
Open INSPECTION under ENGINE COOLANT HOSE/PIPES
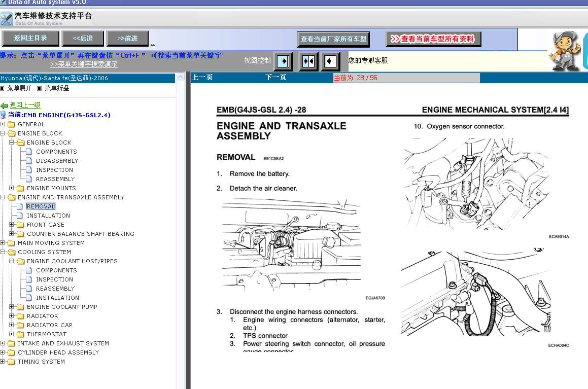[x=54, y=279]
